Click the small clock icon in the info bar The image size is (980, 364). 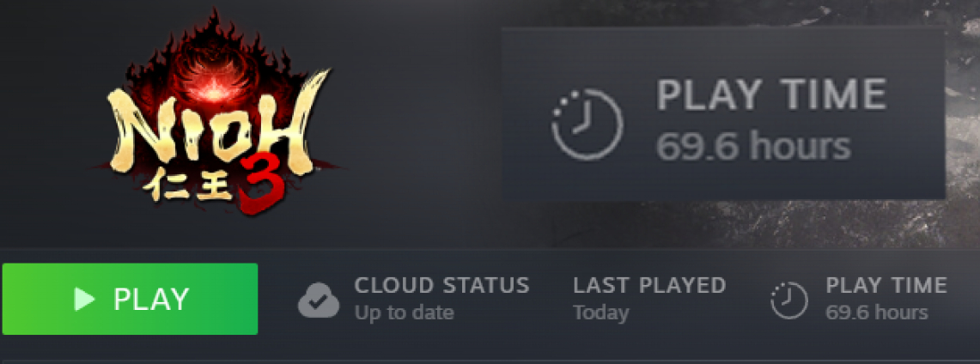(789, 300)
